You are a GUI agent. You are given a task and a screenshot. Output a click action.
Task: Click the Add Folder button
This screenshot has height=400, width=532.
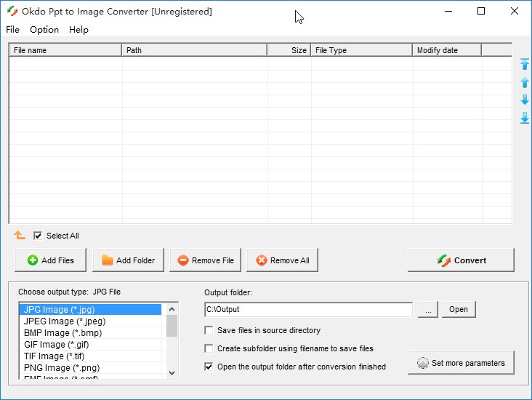[x=128, y=260]
